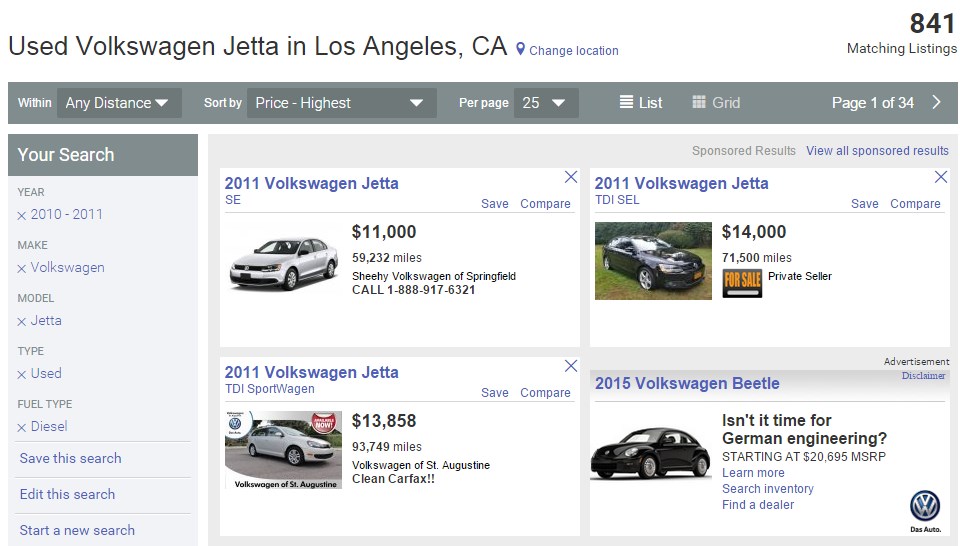The image size is (960, 546).
Task: Switch to Grid view
Action: (x=716, y=103)
